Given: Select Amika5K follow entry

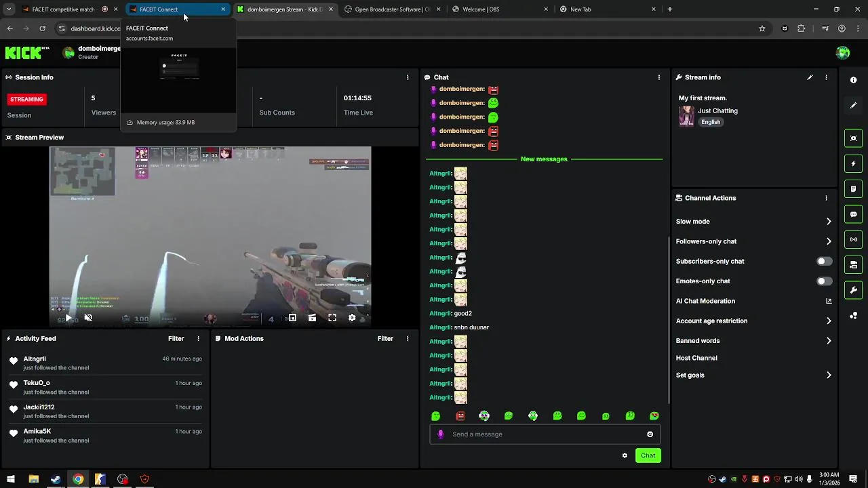Looking at the screenshot, I should click(106, 436).
